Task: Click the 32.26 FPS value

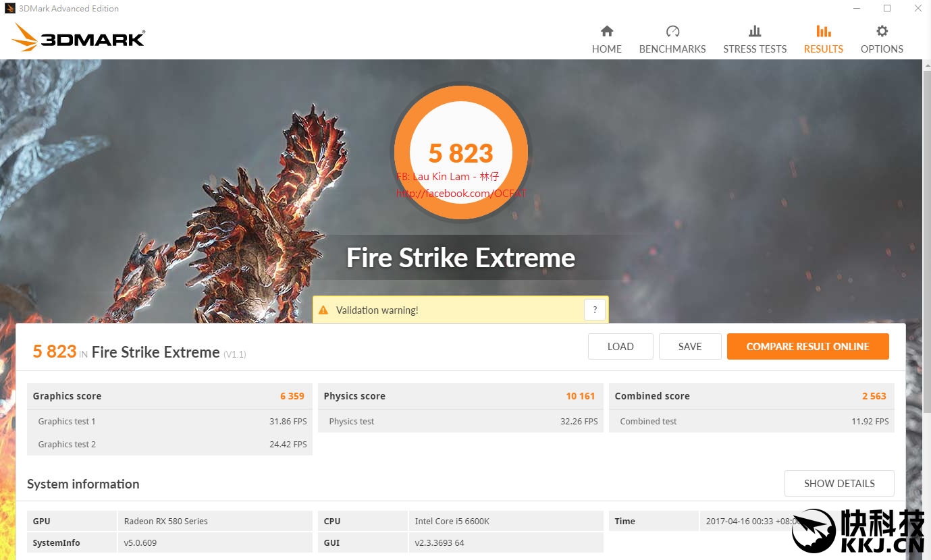Action: pyautogui.click(x=579, y=422)
